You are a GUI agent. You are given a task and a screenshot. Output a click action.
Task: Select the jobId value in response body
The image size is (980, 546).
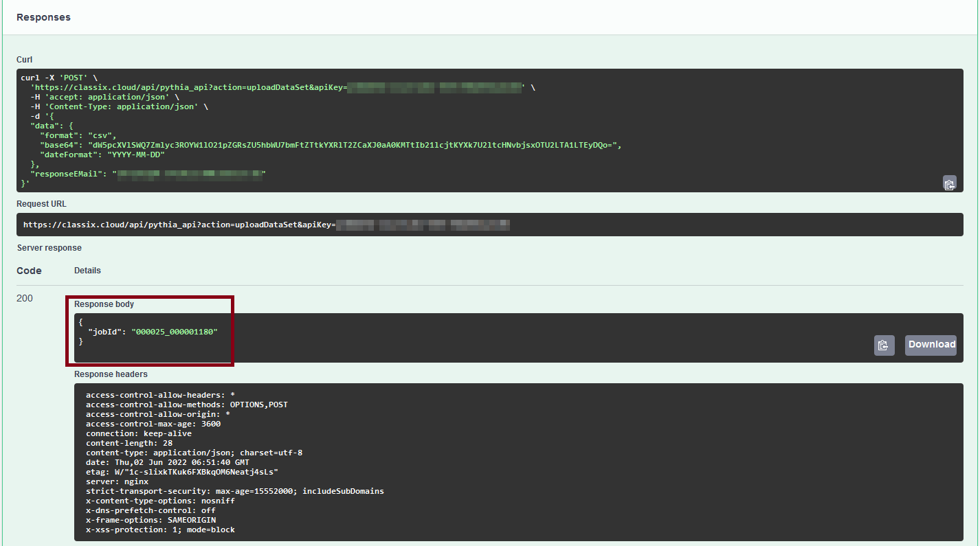tap(174, 332)
